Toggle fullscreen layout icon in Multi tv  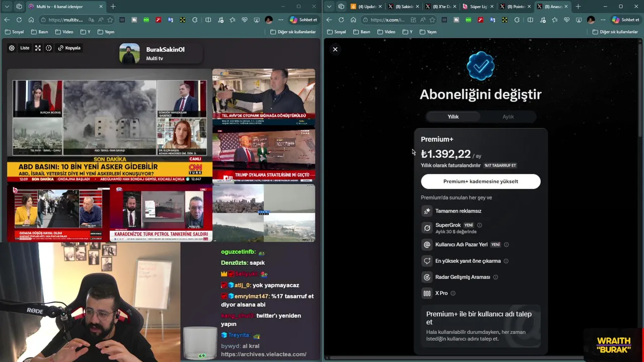click(x=38, y=48)
